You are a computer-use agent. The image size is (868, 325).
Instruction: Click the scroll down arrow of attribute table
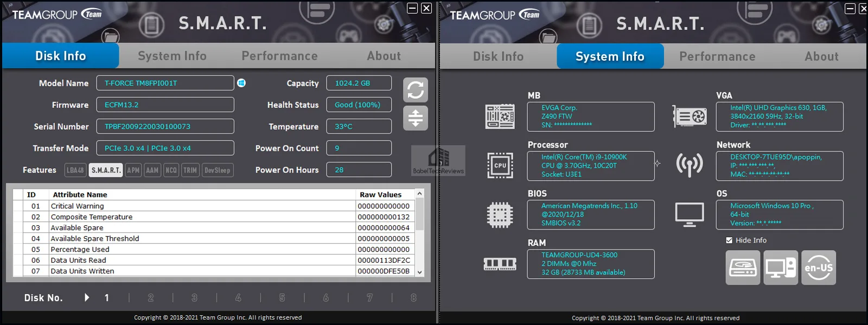coord(419,272)
